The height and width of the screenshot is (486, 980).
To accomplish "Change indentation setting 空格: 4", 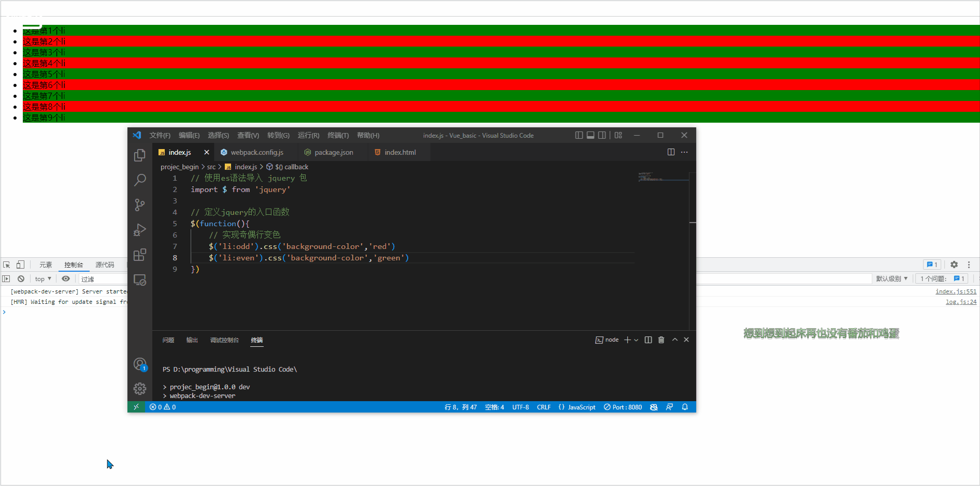I will (494, 407).
